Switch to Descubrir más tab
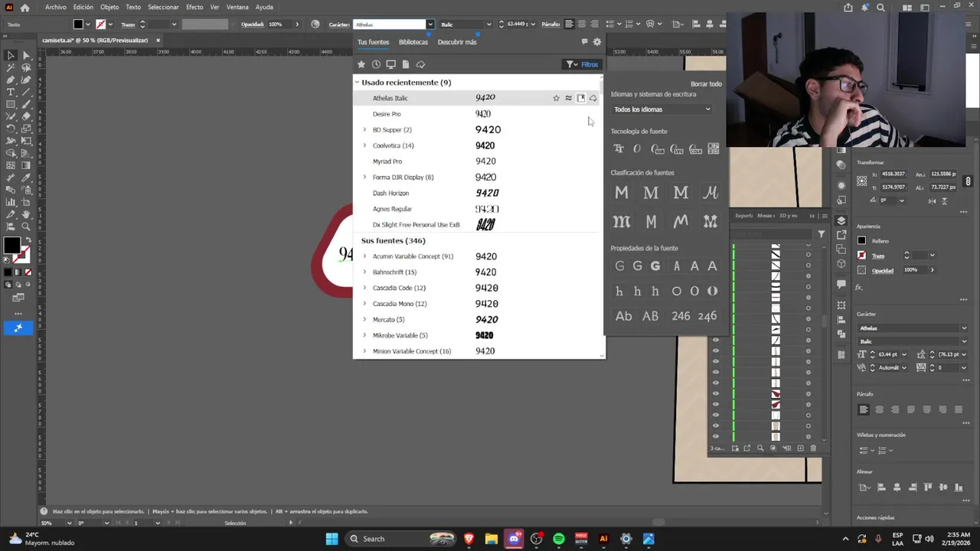 point(457,42)
